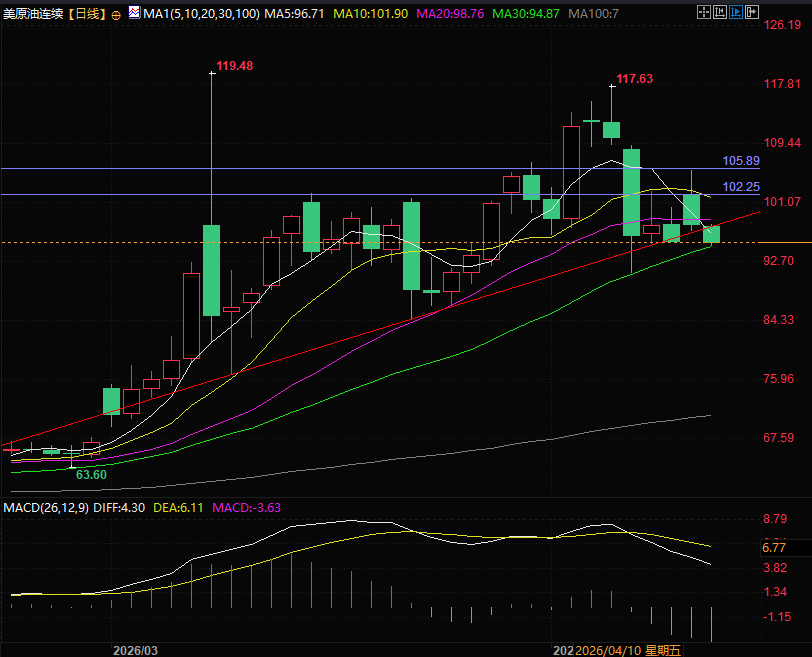Image resolution: width=812 pixels, height=657 pixels.
Task: Select the magenta MA20:98.76 legend label
Action: (x=450, y=15)
